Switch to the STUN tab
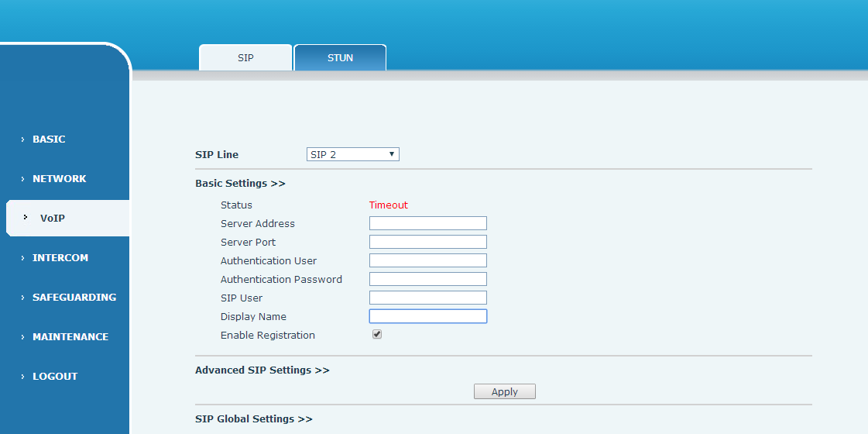This screenshot has height=434, width=868. (340, 58)
